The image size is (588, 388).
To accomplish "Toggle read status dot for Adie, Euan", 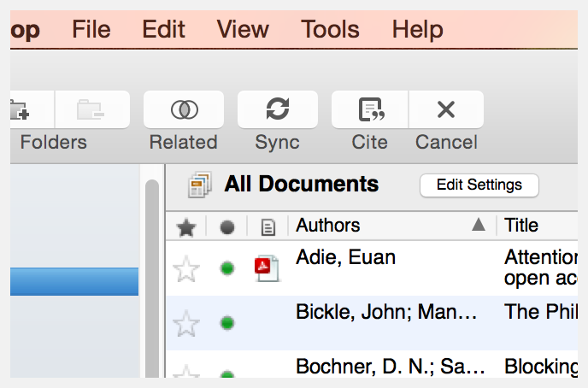I will [226, 268].
